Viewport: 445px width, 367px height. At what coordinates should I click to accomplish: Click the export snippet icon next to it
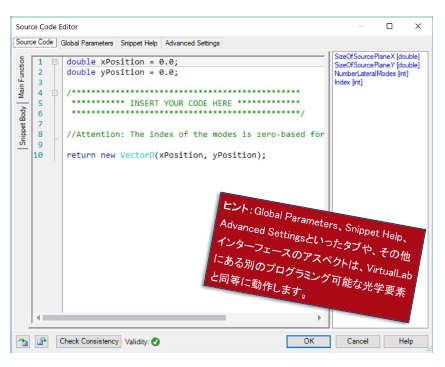[42, 342]
